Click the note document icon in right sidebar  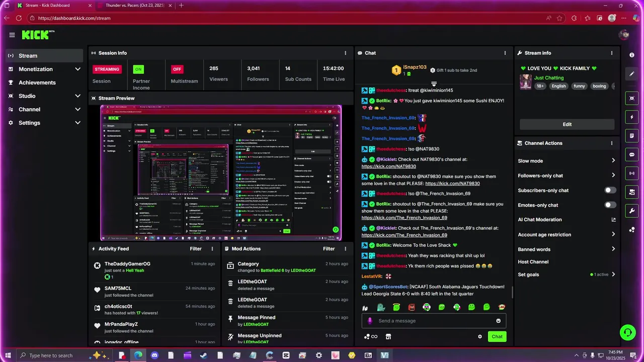[632, 136]
